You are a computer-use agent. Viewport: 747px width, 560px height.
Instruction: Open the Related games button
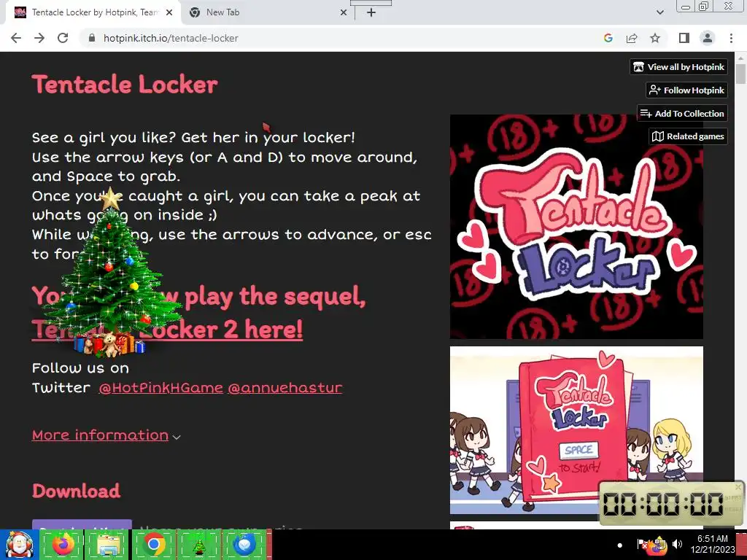point(688,136)
